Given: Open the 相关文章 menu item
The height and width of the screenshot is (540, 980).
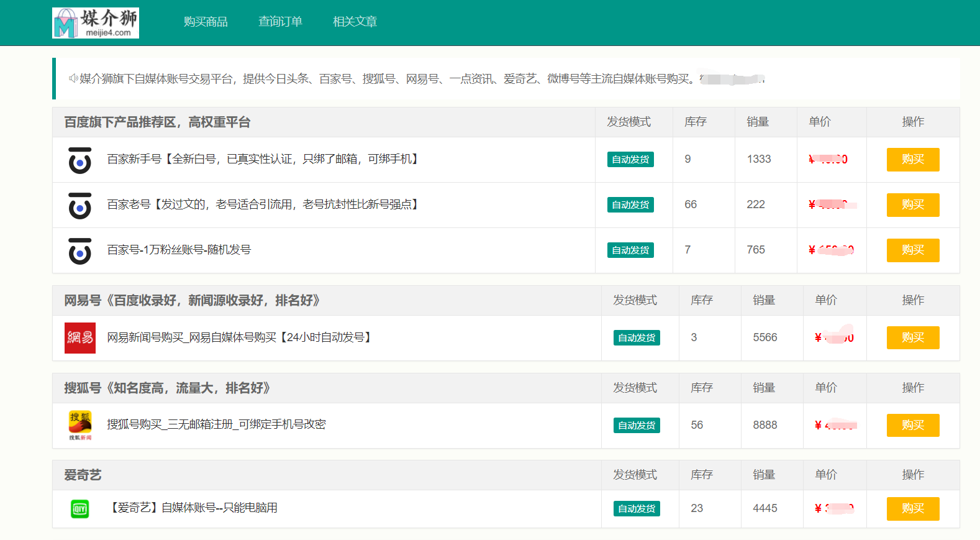Looking at the screenshot, I should coord(355,22).
